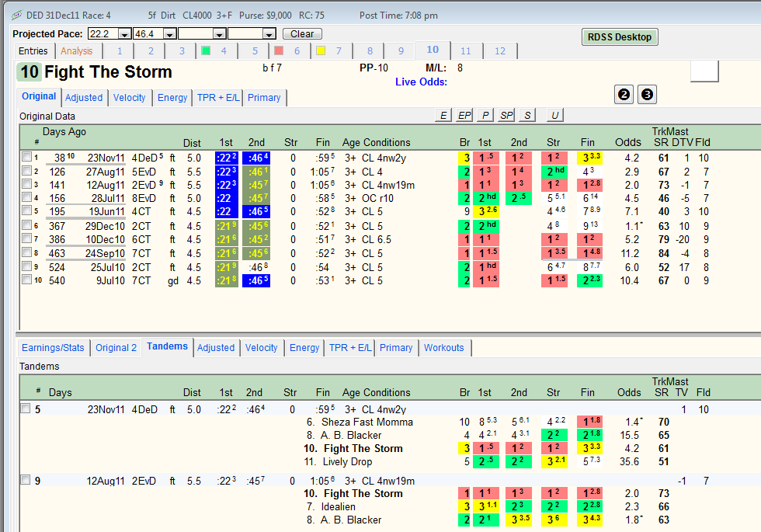Check the box for 19Jun11 4CT row
Viewport: 761px width, 532px height.
tap(26, 210)
